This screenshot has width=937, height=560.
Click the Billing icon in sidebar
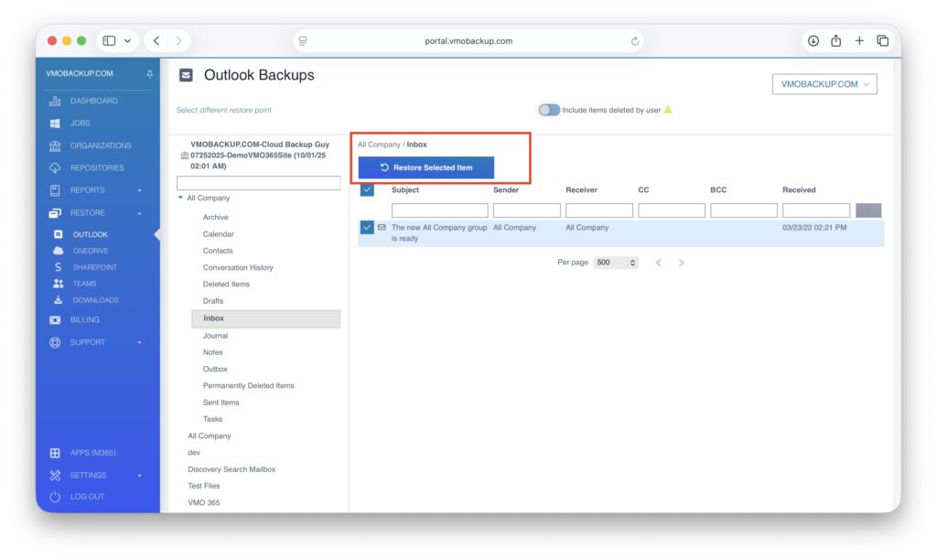[55, 320]
